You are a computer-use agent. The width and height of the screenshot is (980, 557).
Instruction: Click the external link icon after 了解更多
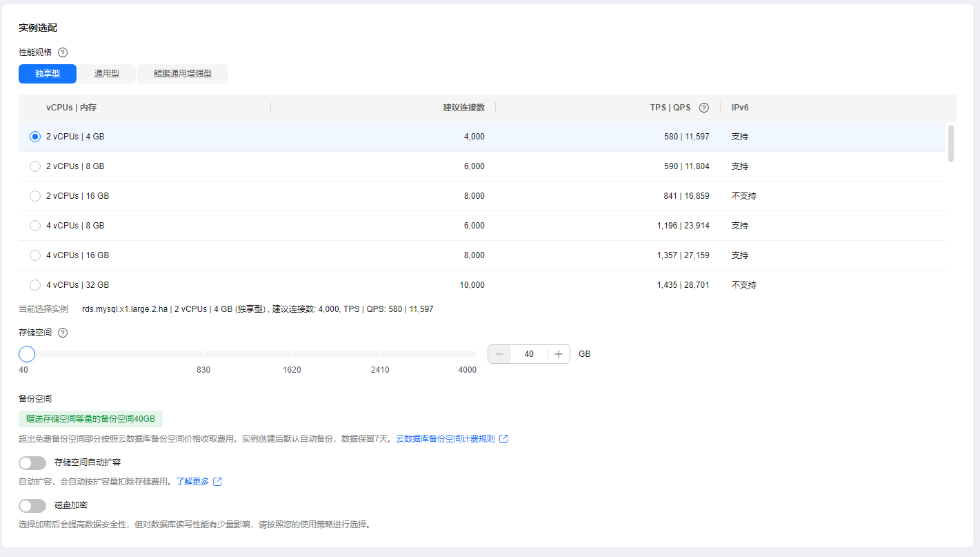pos(218,482)
